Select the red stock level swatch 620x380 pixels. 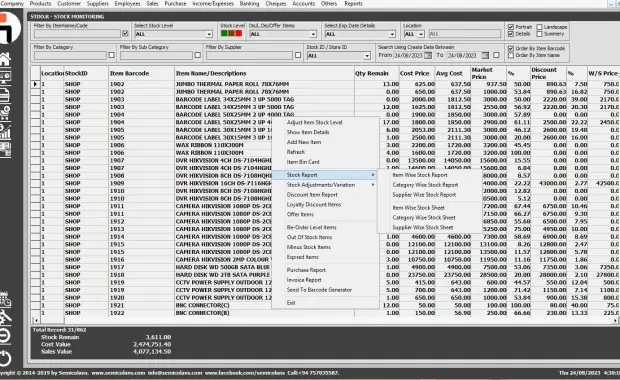pos(239,34)
